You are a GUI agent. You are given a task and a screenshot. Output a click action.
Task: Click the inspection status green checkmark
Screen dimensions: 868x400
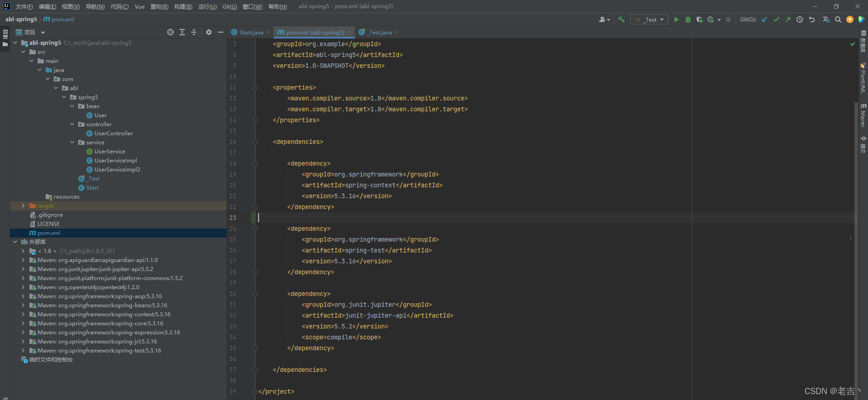852,44
